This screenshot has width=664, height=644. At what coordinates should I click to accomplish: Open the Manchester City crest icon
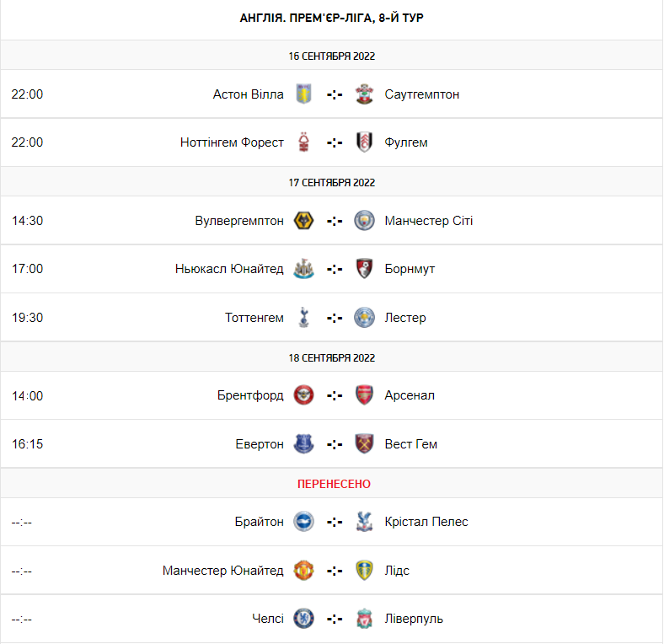[x=364, y=221]
